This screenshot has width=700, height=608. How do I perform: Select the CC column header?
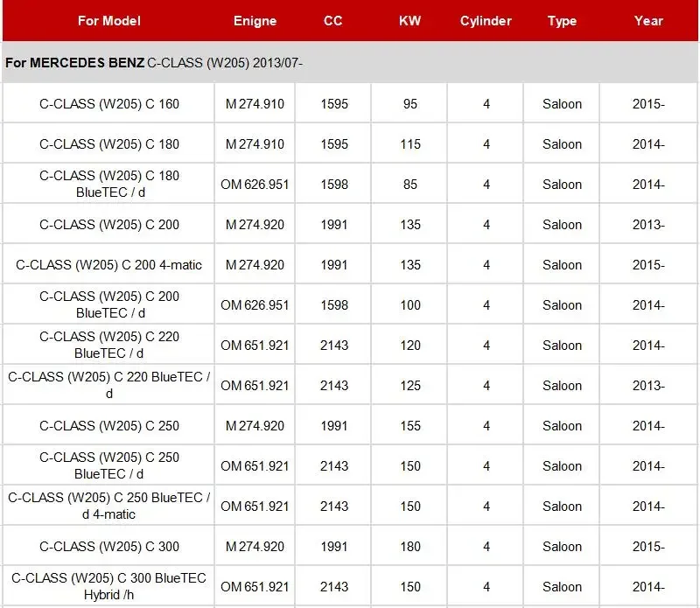coord(333,21)
